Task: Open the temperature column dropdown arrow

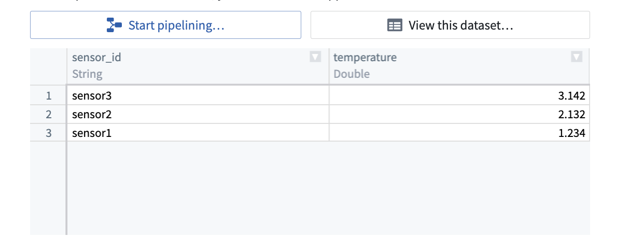Action: 576,57
